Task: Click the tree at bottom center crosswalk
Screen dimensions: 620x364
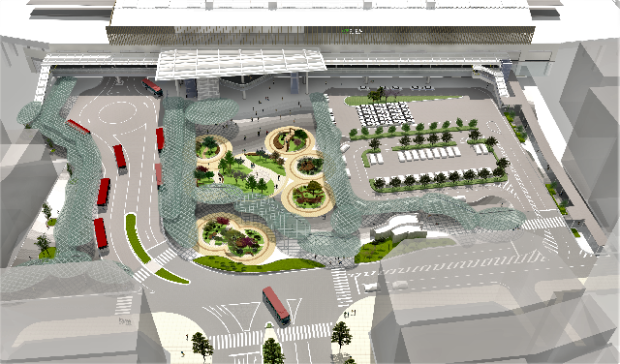Action: click(273, 351)
